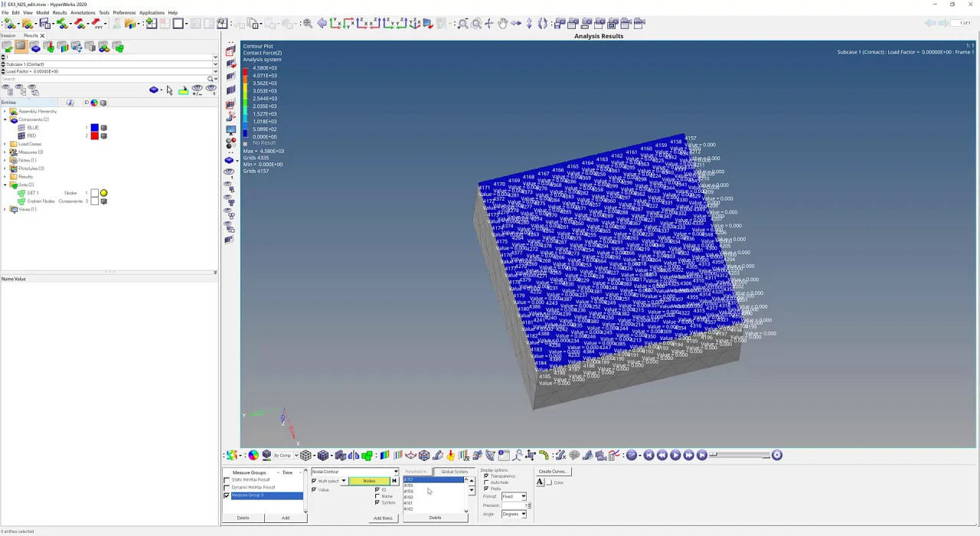Click the isometric axes view icon
The height and width of the screenshot is (536, 980).
pos(414,24)
